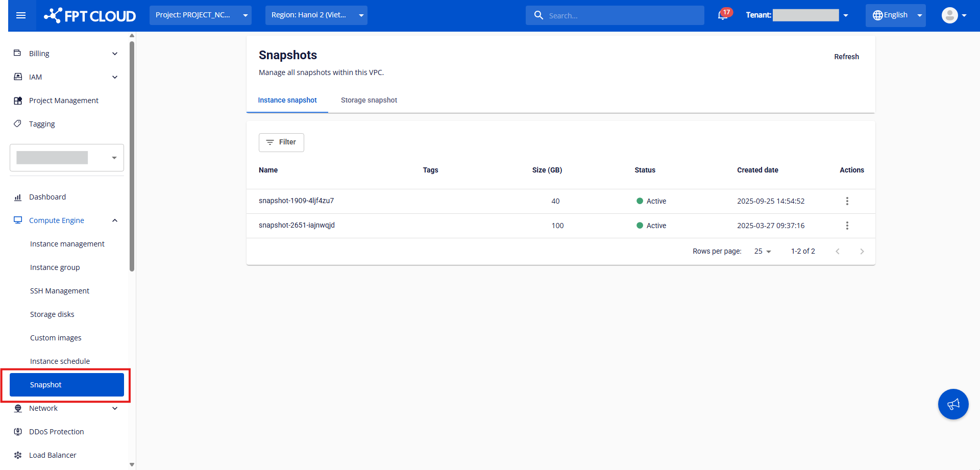Click the notification bell icon

pyautogui.click(x=722, y=15)
